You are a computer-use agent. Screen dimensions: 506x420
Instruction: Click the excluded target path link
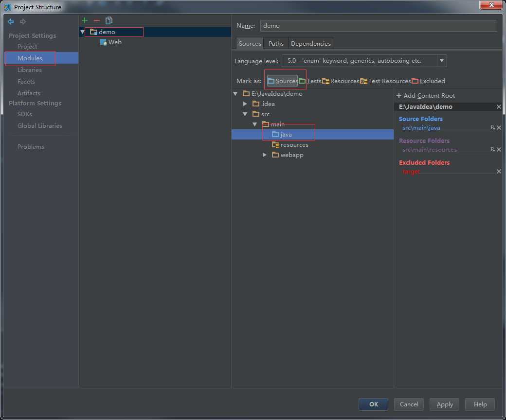tap(411, 172)
